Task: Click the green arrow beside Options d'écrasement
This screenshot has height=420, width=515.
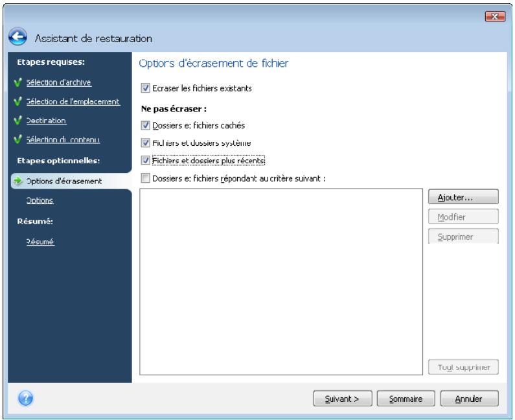Action: 17,181
